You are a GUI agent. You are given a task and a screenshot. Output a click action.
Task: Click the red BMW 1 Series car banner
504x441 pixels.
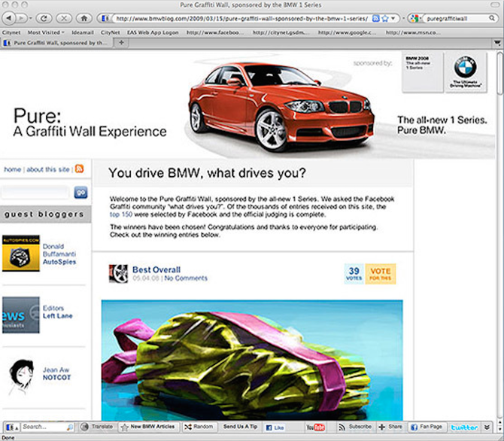(281, 106)
